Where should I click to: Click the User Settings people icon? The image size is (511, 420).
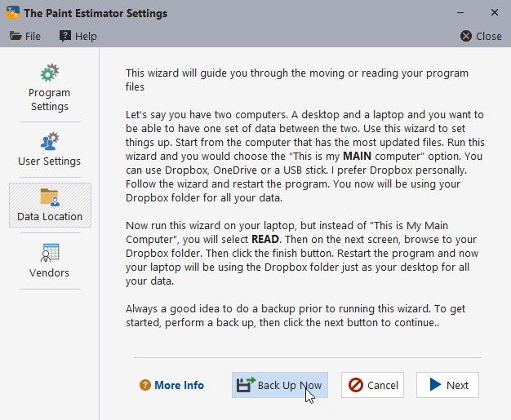[50, 141]
